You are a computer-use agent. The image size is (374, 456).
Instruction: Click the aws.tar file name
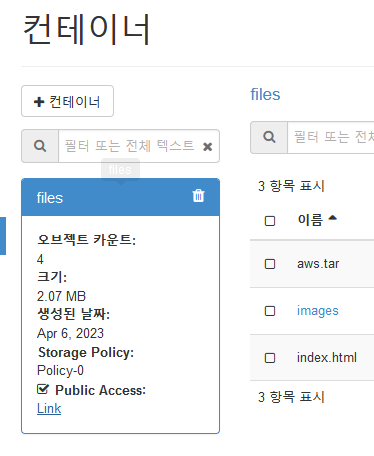point(318,264)
